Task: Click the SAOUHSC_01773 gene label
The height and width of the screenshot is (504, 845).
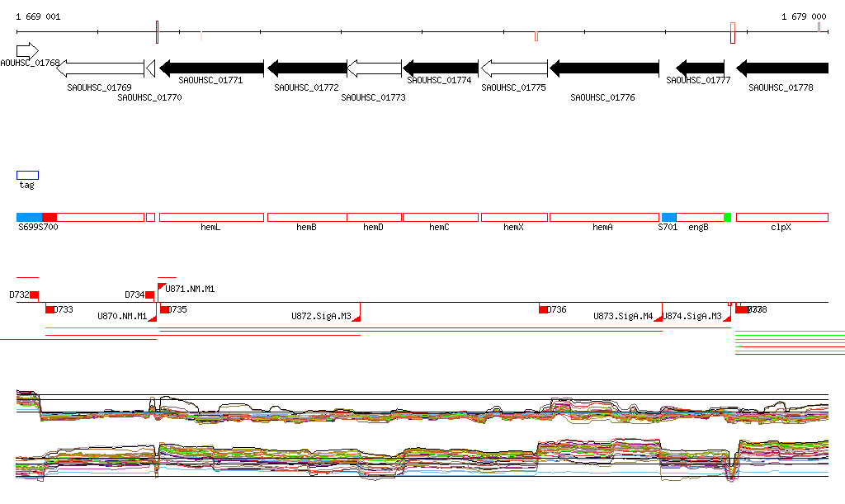Action: [374, 97]
